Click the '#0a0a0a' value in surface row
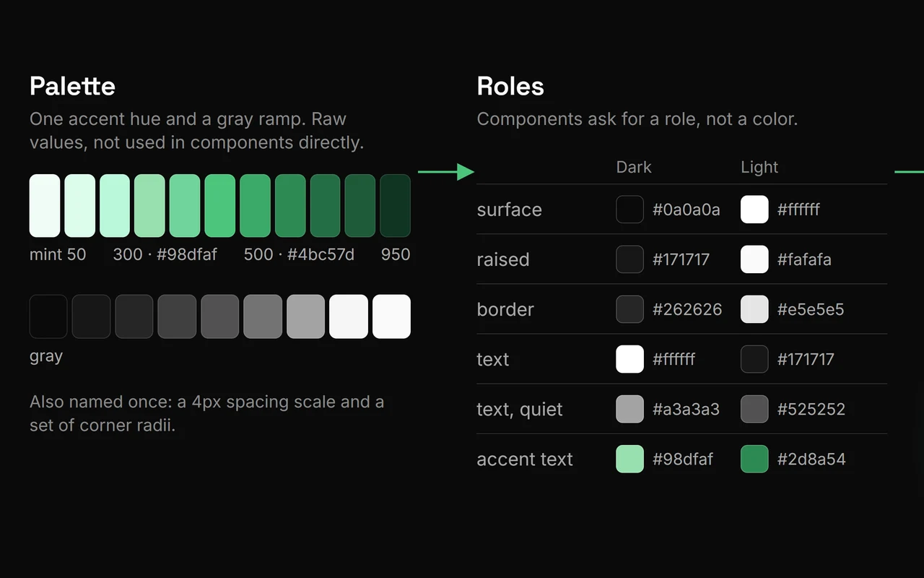The width and height of the screenshot is (924, 578). [687, 210]
